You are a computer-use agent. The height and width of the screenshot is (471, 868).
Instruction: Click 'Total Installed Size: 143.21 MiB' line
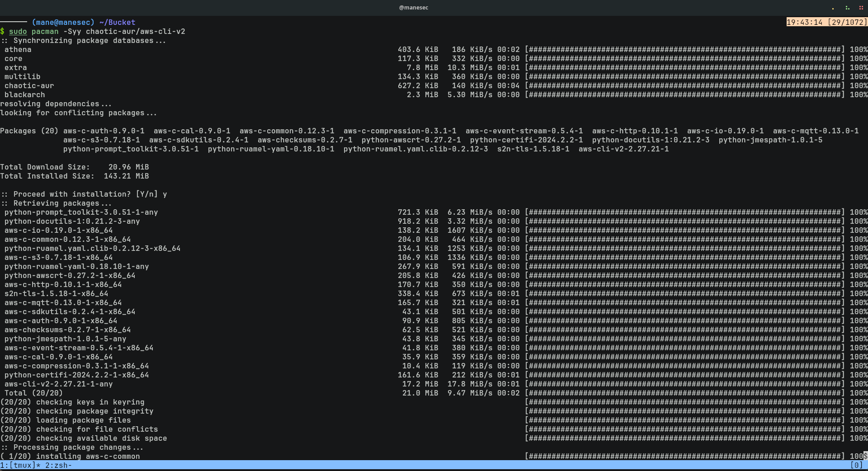pyautogui.click(x=74, y=176)
